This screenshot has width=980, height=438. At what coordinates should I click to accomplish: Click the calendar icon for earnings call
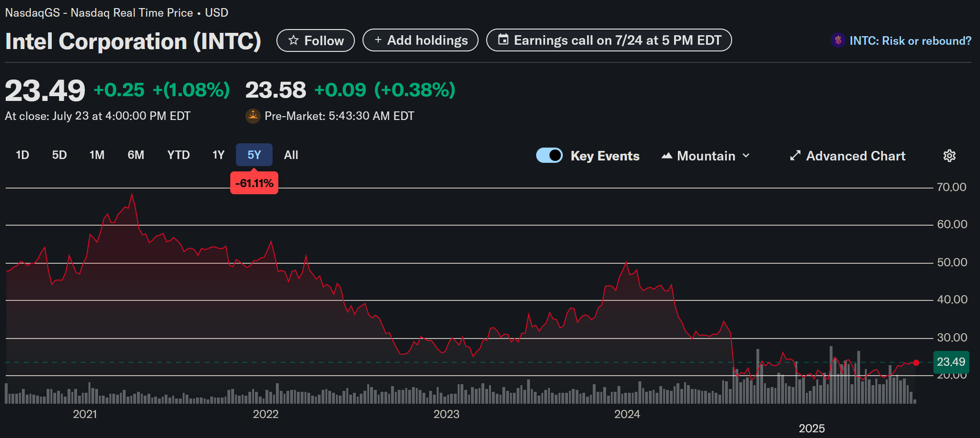tap(503, 40)
